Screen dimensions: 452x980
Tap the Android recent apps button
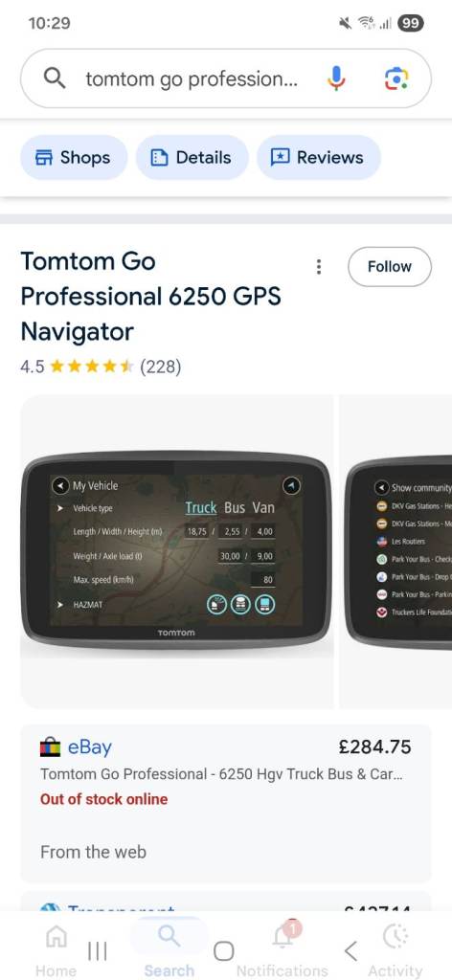click(97, 951)
